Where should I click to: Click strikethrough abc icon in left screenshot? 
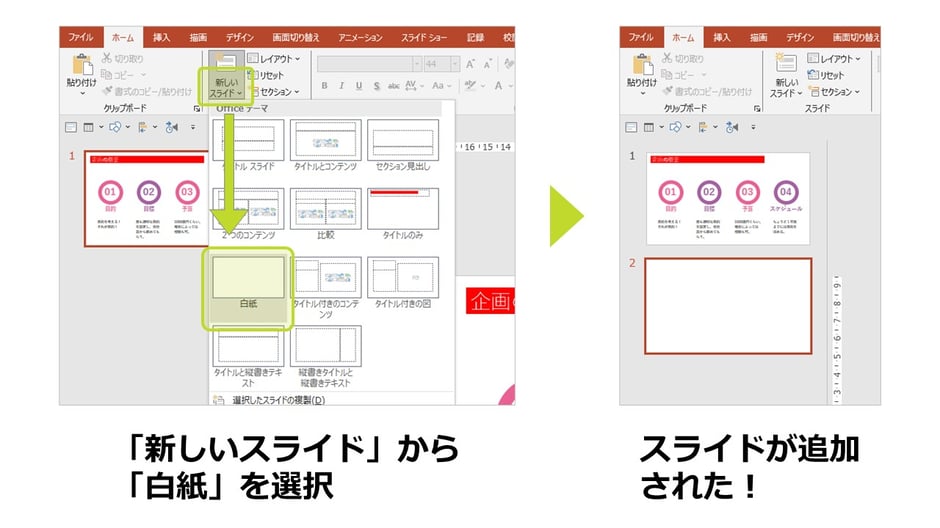(x=393, y=86)
